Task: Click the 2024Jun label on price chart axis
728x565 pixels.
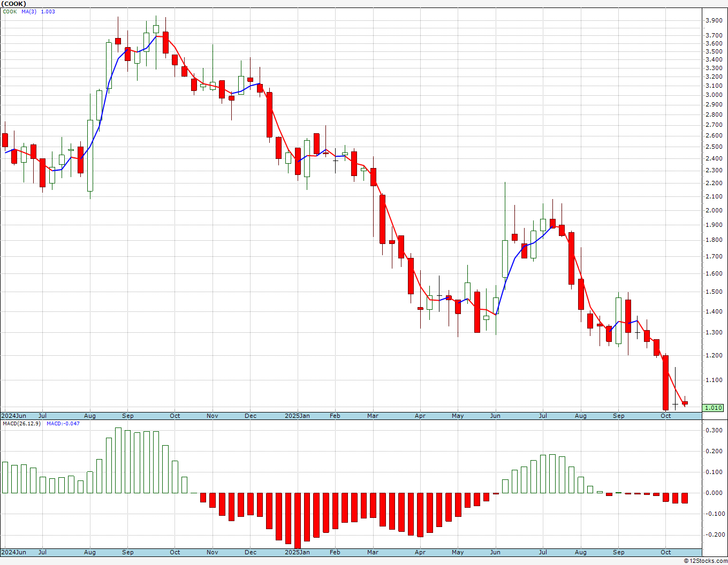Action: (x=13, y=416)
